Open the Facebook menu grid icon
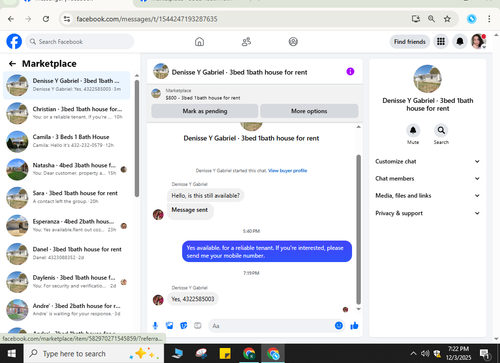Viewport: 500px width, 363px height. [441, 42]
